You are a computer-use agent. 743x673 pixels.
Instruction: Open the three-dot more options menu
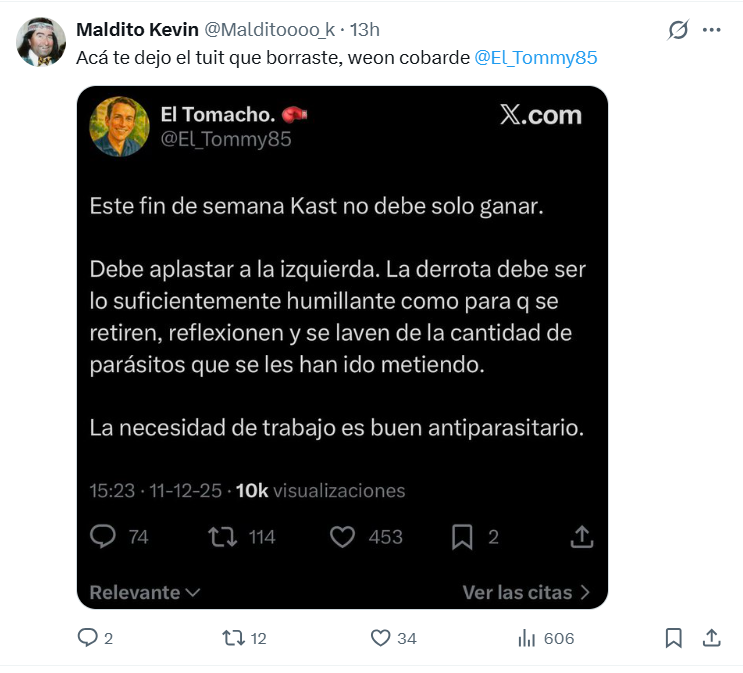click(712, 30)
